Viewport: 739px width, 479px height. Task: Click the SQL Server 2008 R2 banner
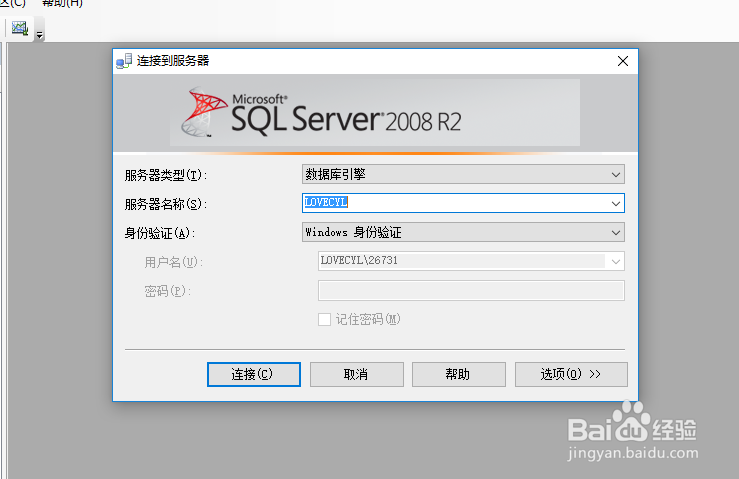click(375, 113)
